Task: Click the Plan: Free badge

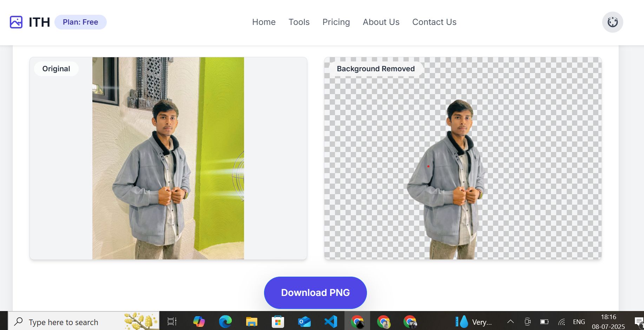Action: tap(80, 22)
